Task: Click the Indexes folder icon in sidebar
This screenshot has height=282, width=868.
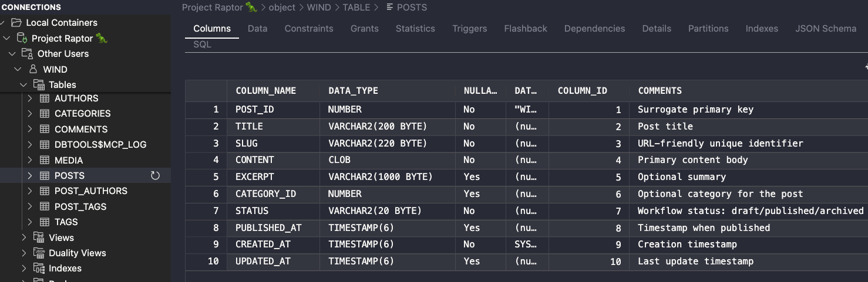Action: (39, 269)
